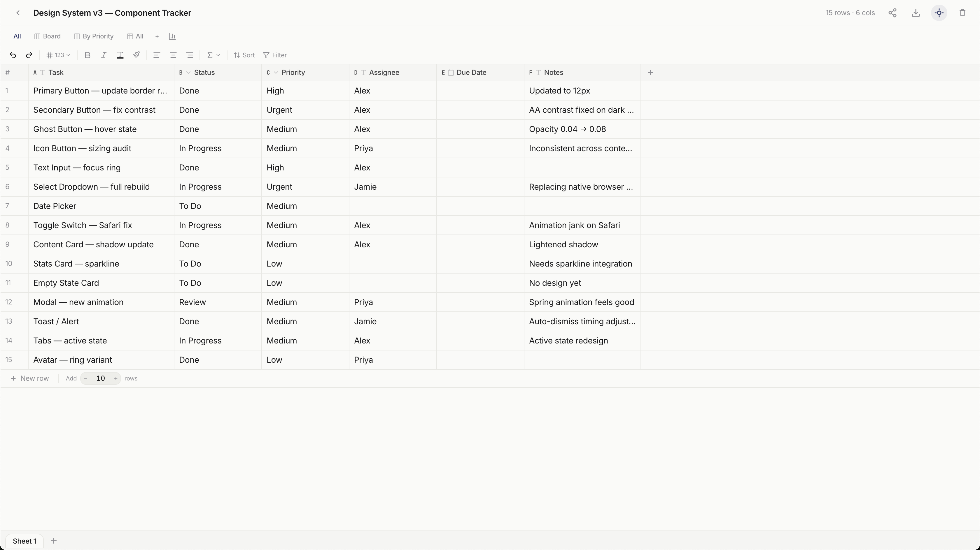Add a New row
980x550 pixels.
point(30,378)
